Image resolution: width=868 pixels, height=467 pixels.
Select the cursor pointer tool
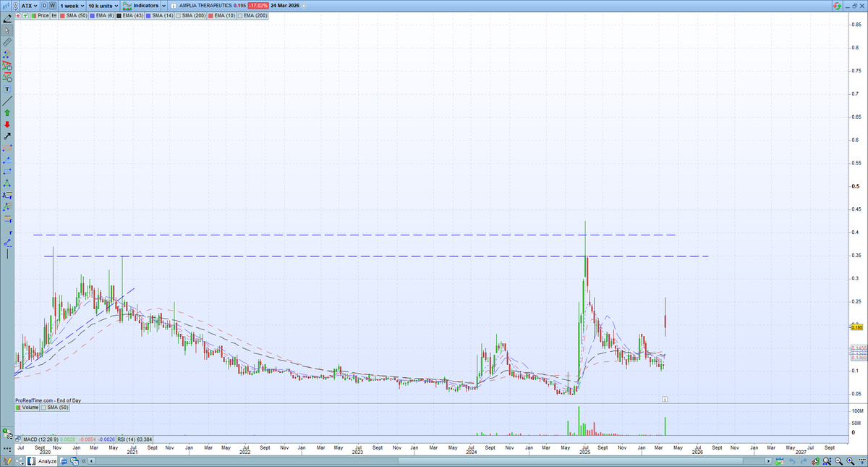coord(7,30)
